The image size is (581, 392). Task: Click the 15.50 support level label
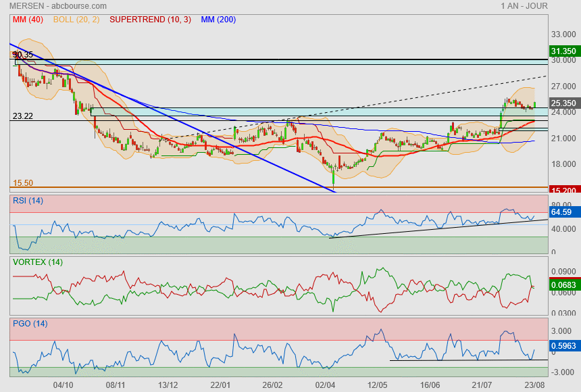23,183
